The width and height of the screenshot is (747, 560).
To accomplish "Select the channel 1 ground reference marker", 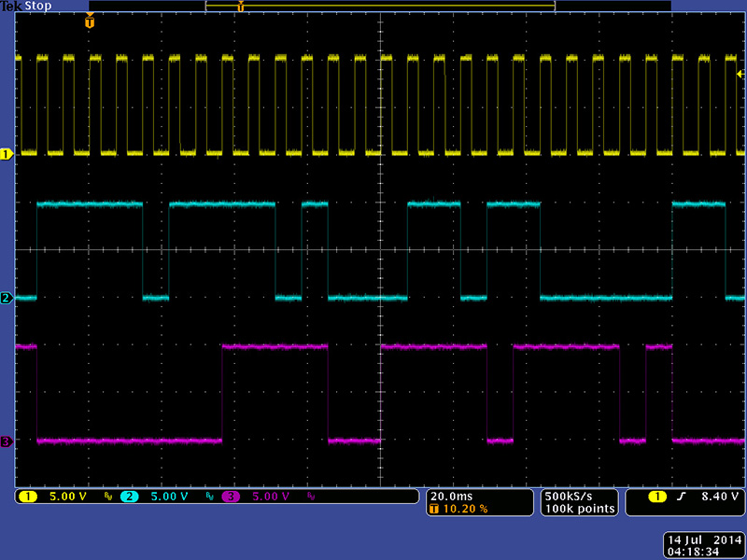I will pyautogui.click(x=7, y=154).
